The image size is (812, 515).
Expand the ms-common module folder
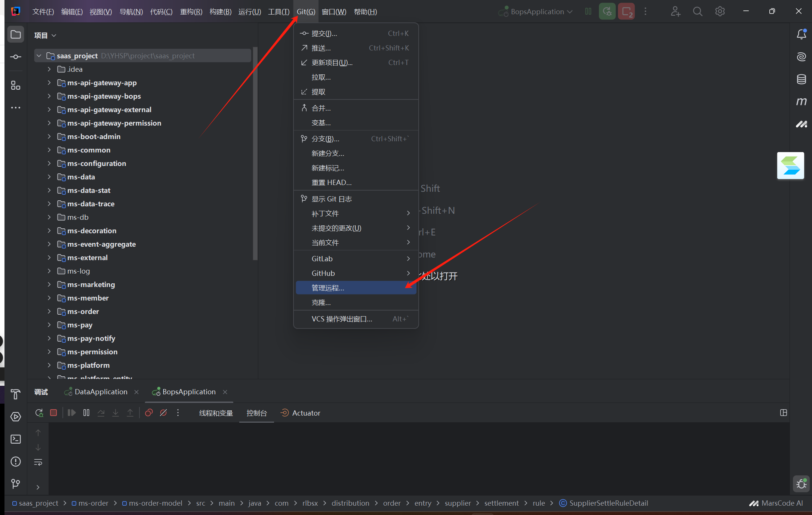coord(49,150)
